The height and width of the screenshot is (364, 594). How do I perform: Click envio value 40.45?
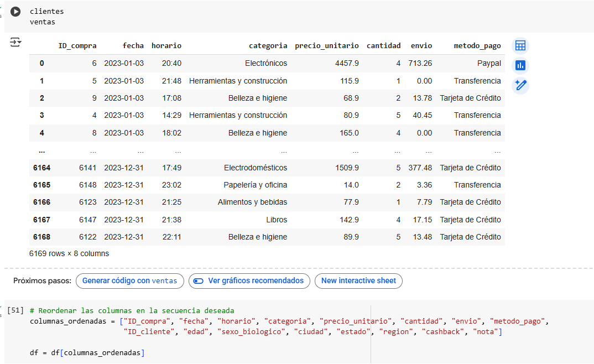[x=423, y=115]
